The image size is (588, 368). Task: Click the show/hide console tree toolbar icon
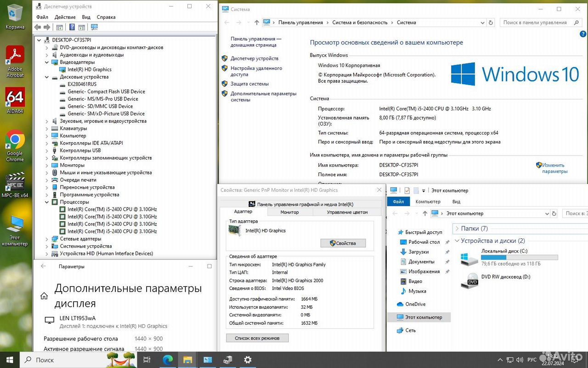point(59,27)
